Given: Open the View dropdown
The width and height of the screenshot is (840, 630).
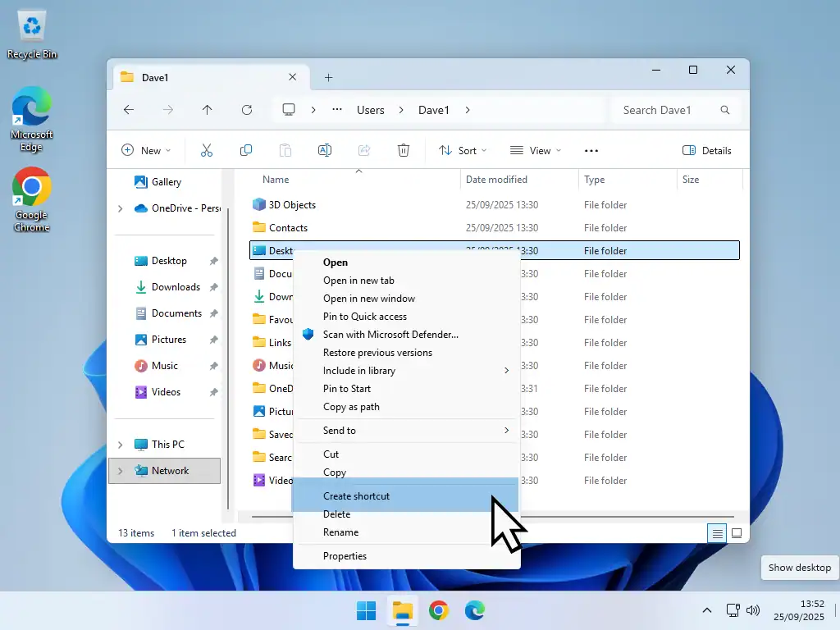Looking at the screenshot, I should click(x=535, y=151).
